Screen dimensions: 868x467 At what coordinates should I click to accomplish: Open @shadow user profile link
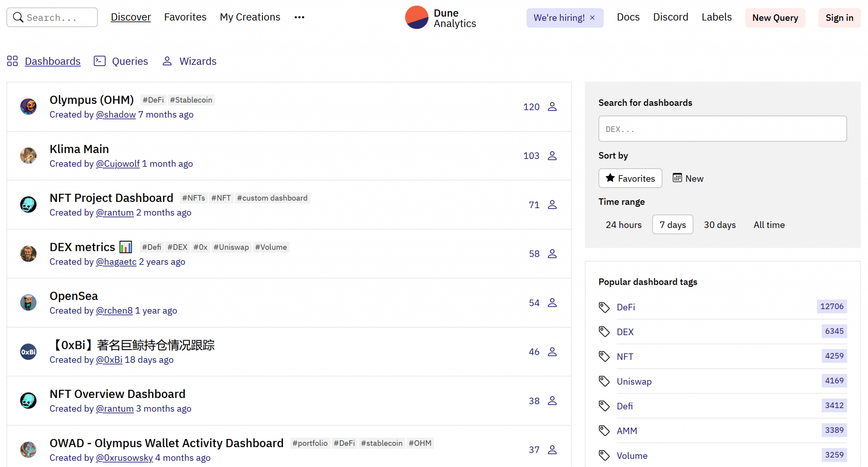click(116, 114)
